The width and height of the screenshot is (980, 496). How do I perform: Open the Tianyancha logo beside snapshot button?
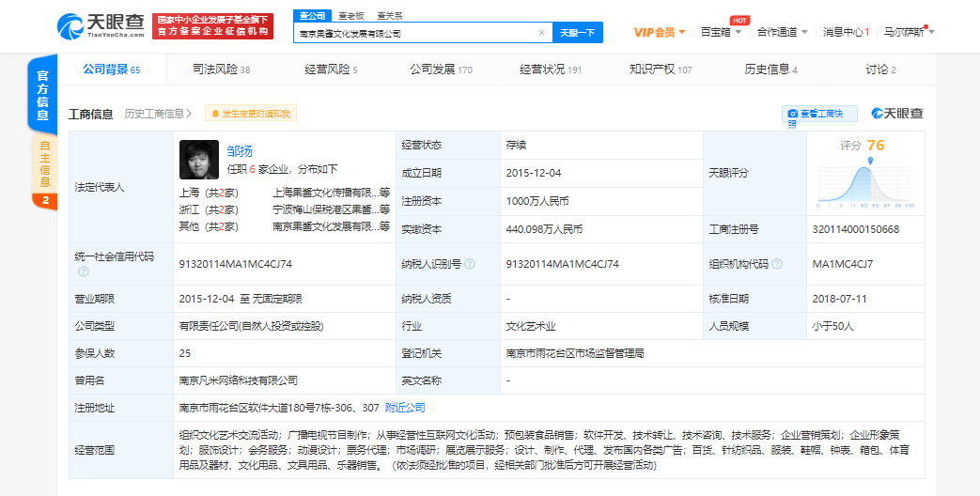coord(897,113)
